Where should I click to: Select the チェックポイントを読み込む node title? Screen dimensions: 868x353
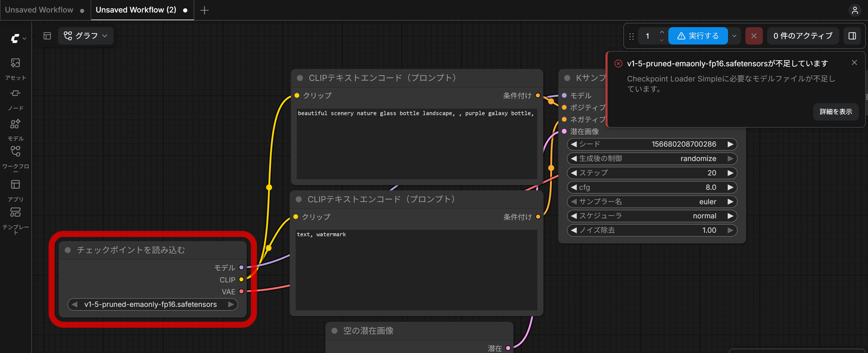(x=131, y=250)
